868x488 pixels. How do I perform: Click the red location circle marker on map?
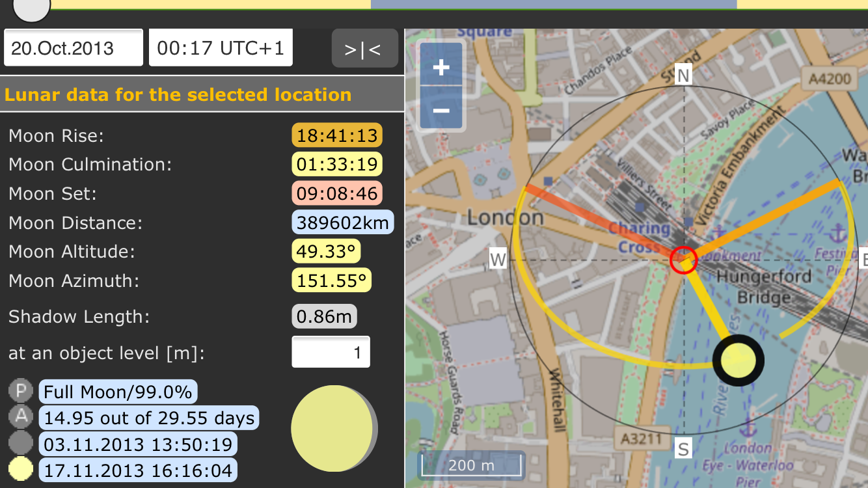tap(684, 260)
